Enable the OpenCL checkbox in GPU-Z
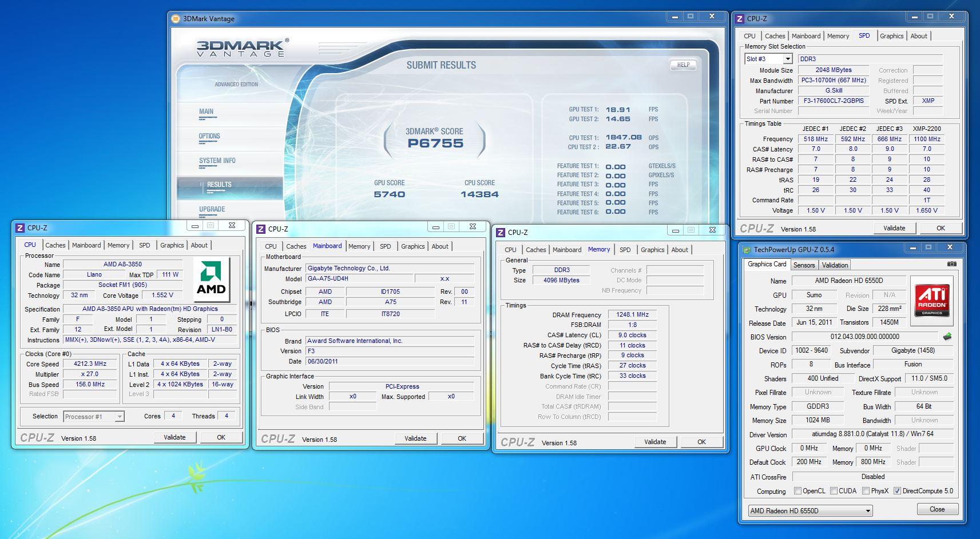 point(798,490)
